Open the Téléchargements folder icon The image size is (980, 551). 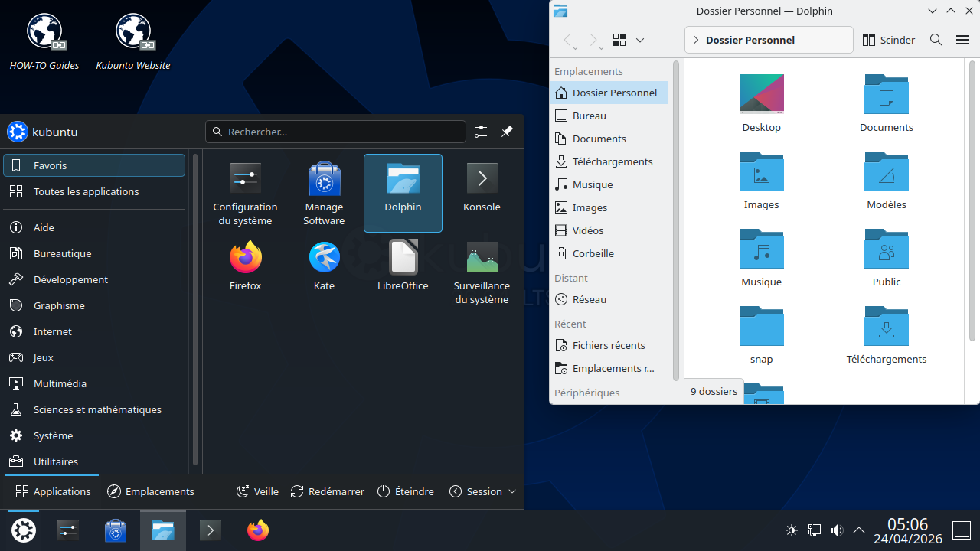click(886, 328)
